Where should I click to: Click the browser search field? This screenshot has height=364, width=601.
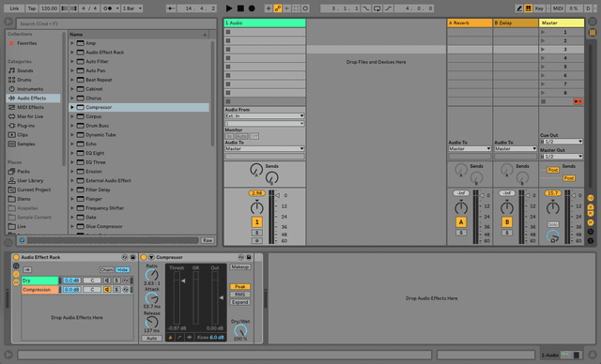click(116, 23)
